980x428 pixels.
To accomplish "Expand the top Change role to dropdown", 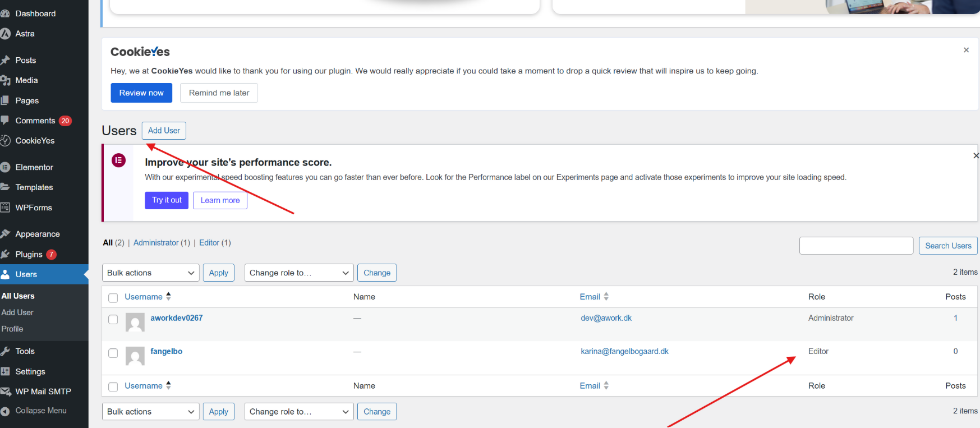I will click(x=298, y=273).
